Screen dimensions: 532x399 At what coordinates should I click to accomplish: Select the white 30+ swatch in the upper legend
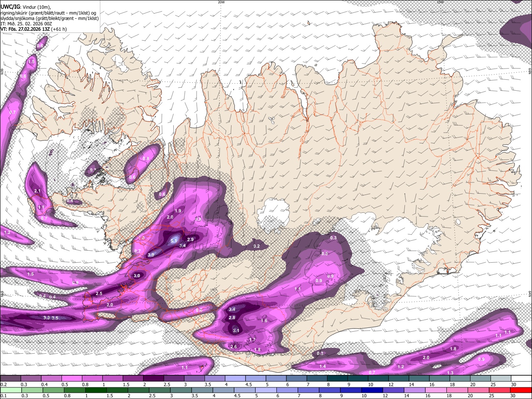521,379
